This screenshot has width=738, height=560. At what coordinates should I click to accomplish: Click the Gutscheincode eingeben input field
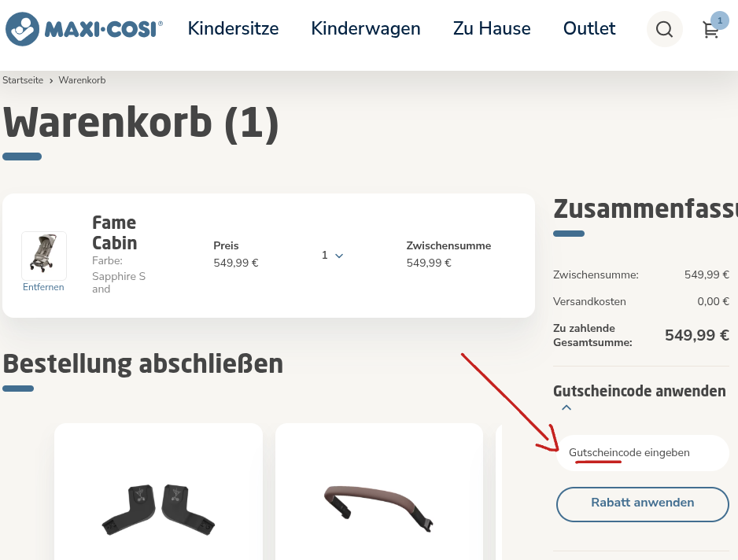[x=642, y=452]
